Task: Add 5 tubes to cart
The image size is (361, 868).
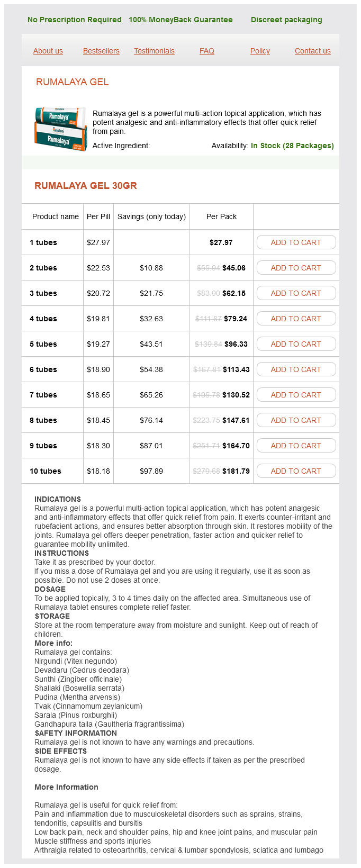Action: 296,344
